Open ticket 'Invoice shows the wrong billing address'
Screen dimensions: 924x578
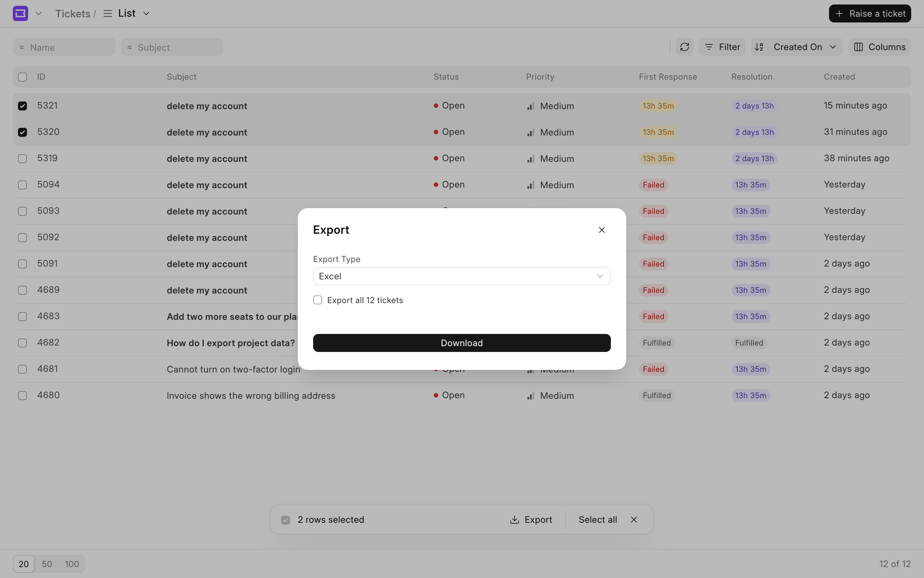[251, 396]
